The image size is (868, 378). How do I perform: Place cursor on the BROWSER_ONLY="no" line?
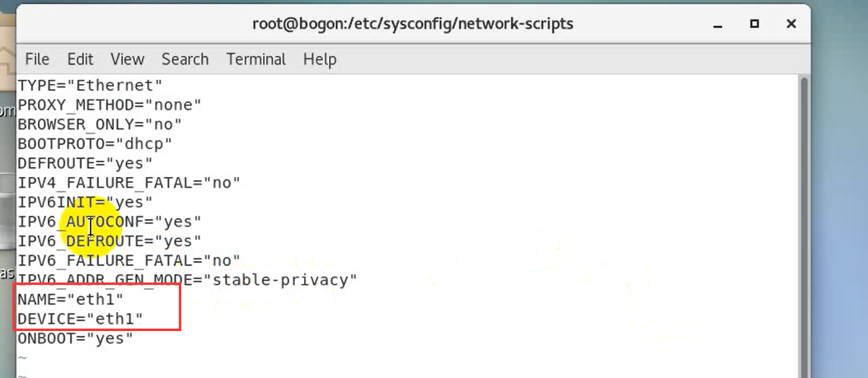pyautogui.click(x=100, y=124)
